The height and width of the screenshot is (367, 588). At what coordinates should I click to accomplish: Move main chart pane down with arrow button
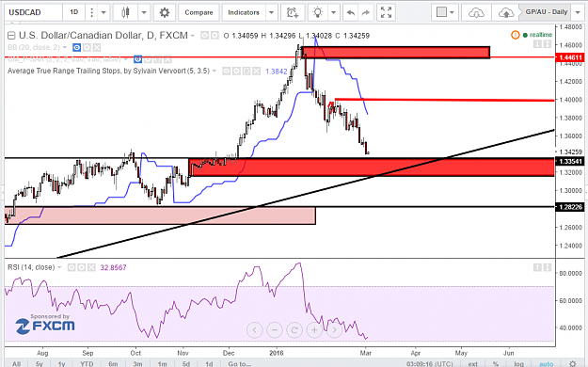coord(537,44)
